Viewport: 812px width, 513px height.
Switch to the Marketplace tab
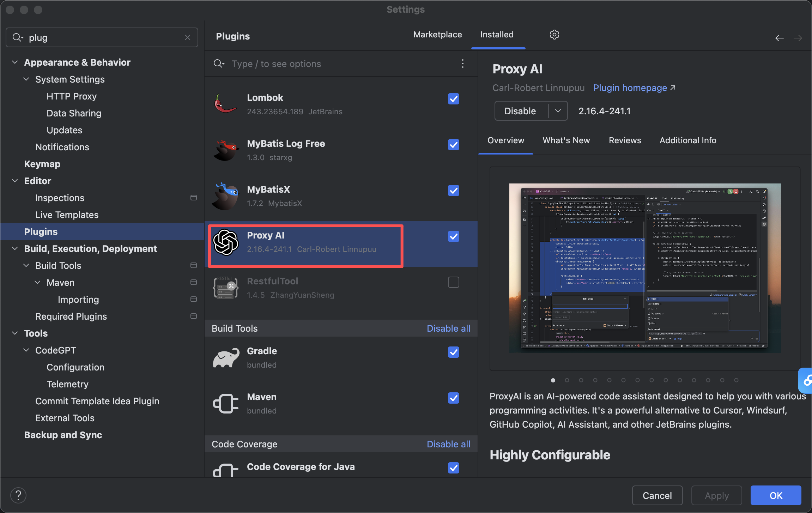click(437, 35)
